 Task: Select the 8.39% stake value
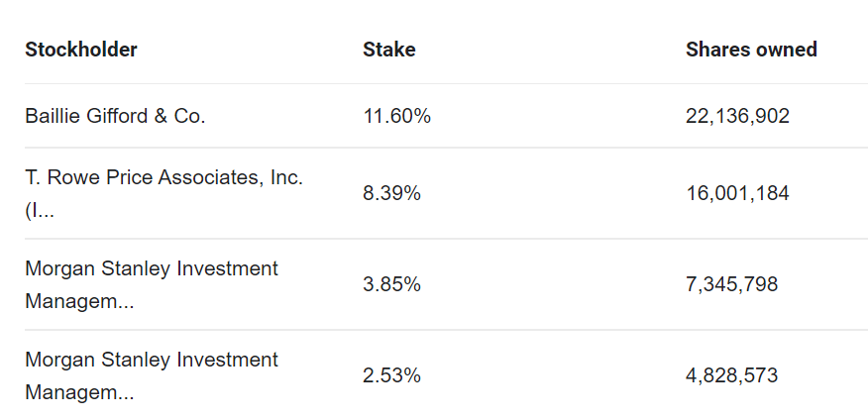(391, 194)
